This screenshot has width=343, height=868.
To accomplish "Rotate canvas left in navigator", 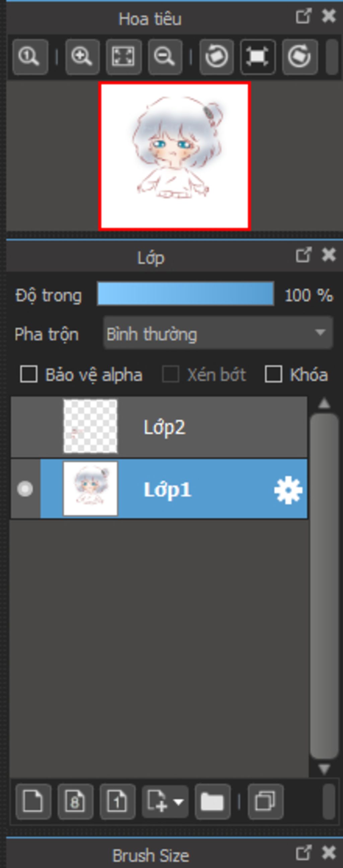I will click(216, 57).
